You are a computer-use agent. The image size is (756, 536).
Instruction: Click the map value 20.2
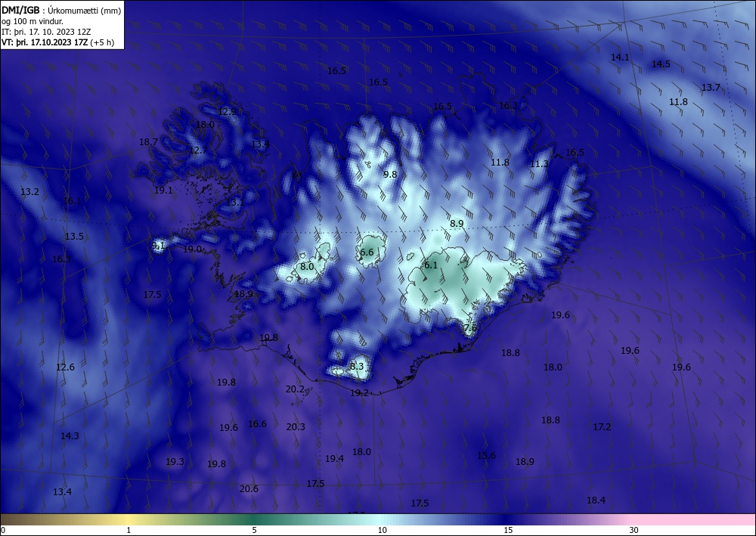tap(295, 389)
